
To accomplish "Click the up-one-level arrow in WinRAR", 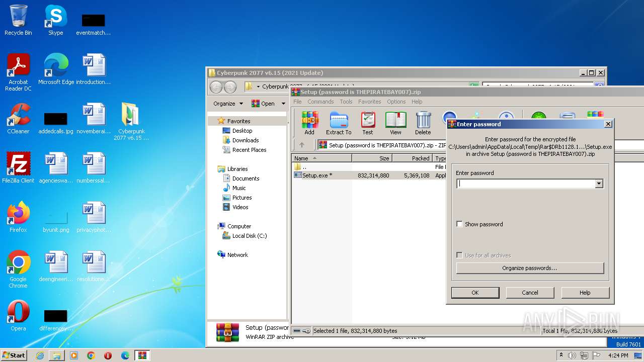I will point(302,145).
